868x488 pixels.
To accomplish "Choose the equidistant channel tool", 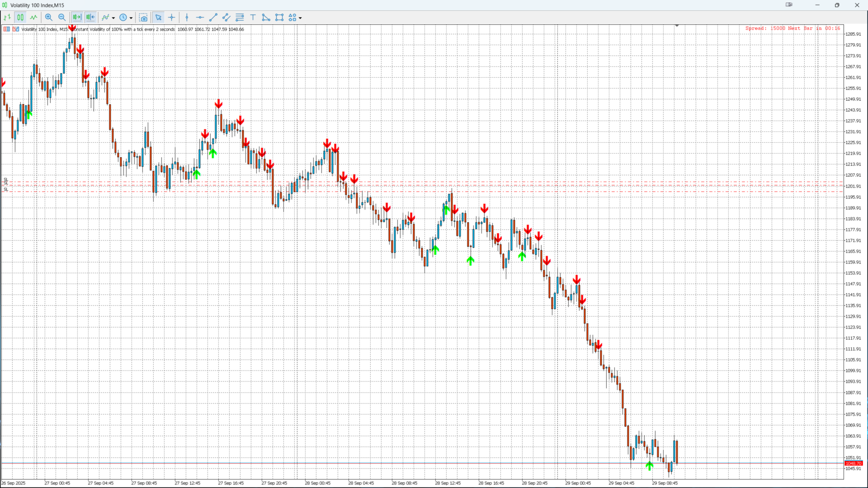I will [226, 18].
